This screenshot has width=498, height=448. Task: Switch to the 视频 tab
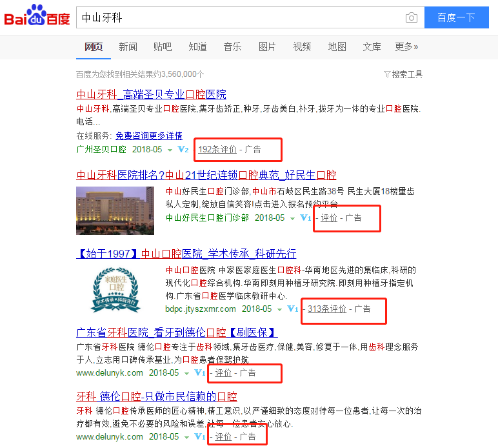click(x=302, y=46)
